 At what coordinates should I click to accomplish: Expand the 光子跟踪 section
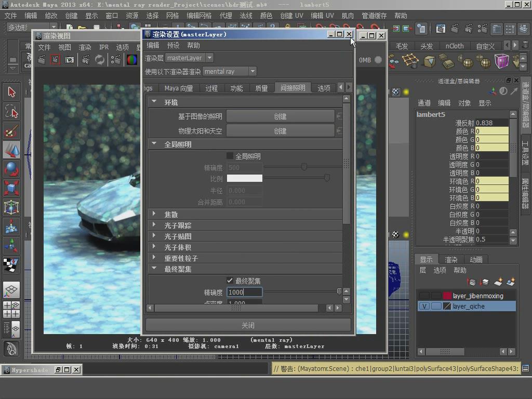(x=154, y=224)
